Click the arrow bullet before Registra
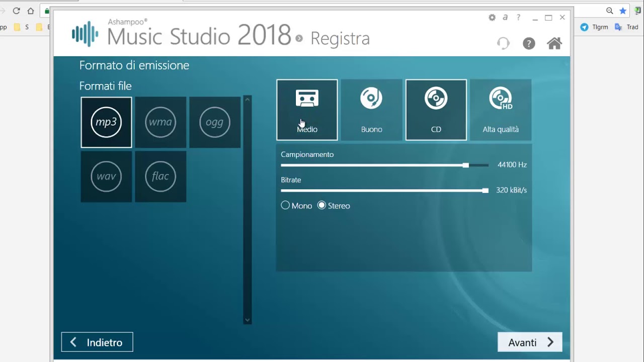 [299, 38]
